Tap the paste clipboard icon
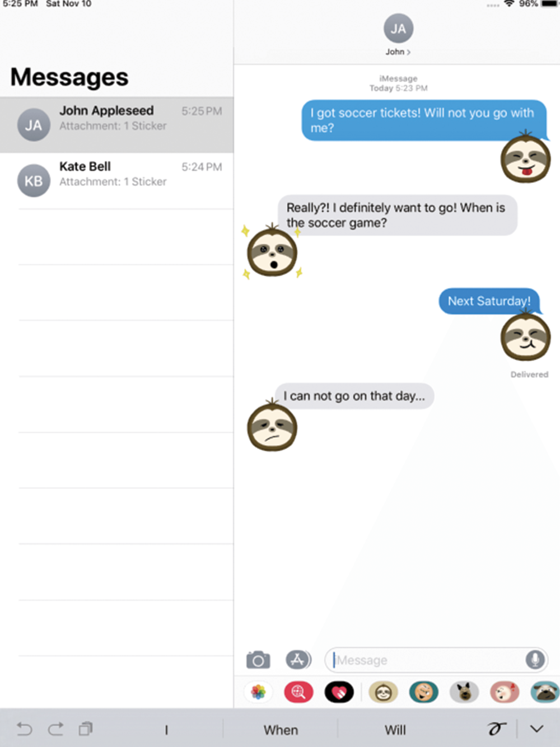 pyautogui.click(x=86, y=729)
